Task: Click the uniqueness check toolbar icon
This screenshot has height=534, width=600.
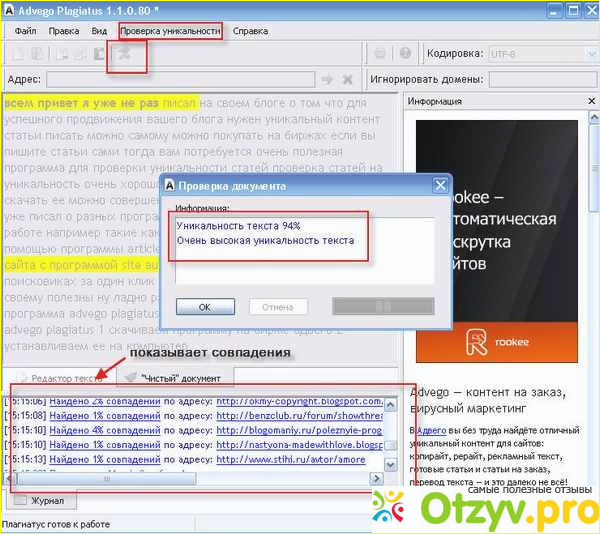Action: tap(126, 54)
